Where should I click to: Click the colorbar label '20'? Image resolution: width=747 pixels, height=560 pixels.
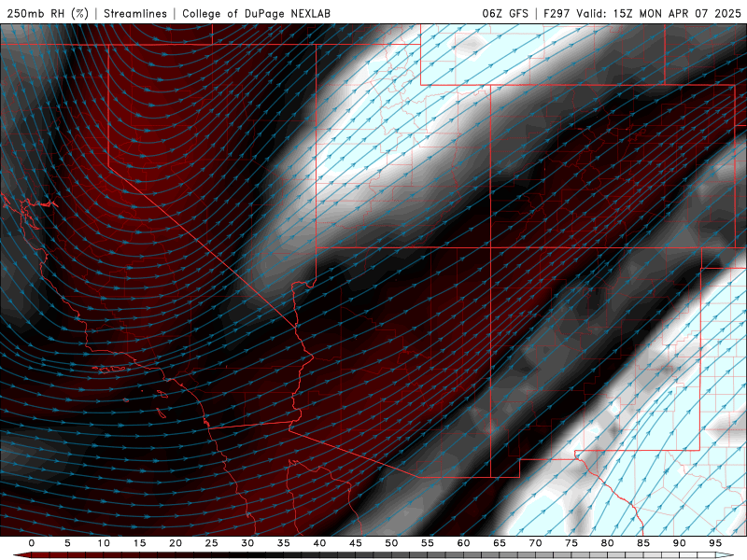176,543
